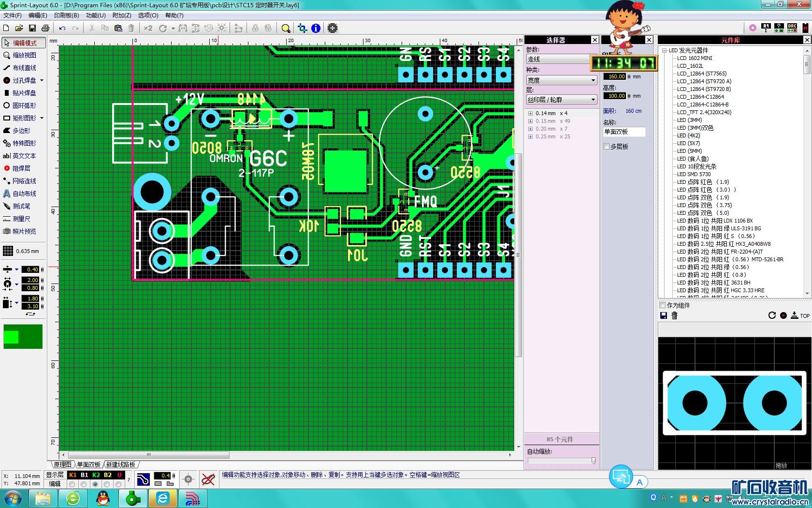The width and height of the screenshot is (812, 508).
Task: Switch to the 新建线路板 tab
Action: click(121, 464)
